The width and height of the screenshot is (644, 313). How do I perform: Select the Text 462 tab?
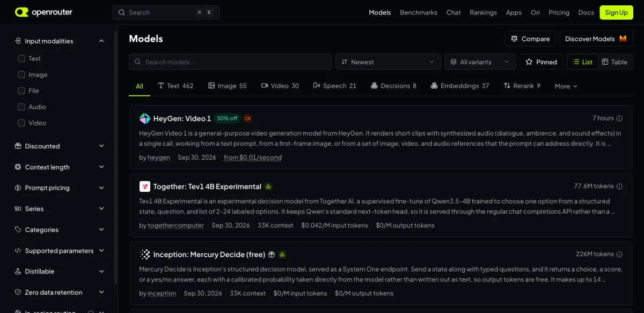click(x=175, y=86)
